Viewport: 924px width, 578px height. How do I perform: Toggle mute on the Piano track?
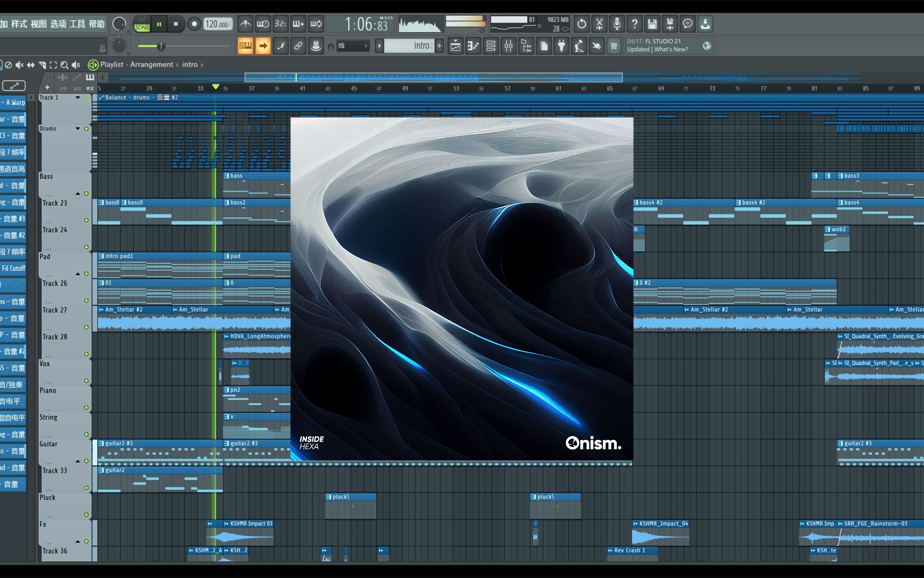(x=86, y=408)
